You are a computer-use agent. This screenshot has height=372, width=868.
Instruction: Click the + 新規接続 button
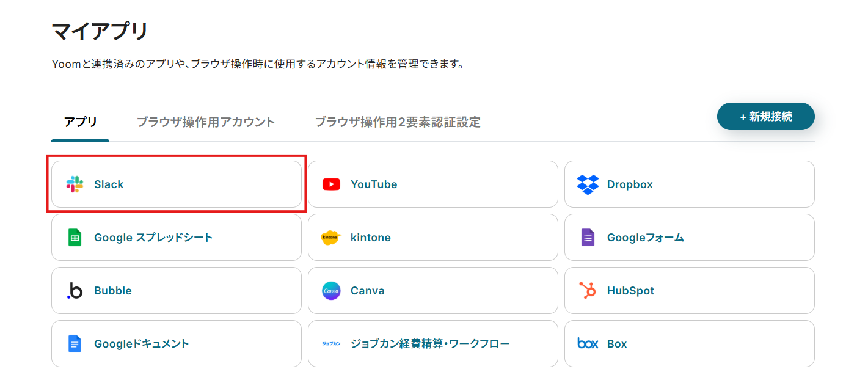766,117
